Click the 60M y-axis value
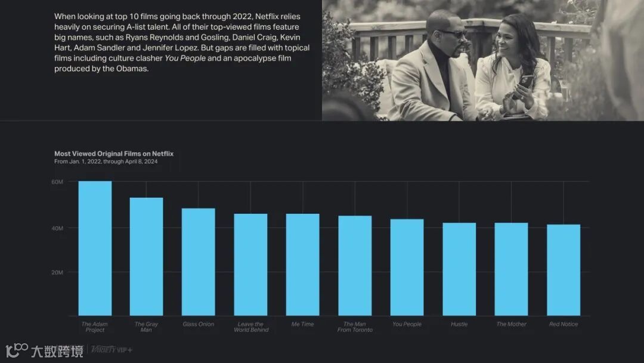Viewport: 644px width, 363px height. (57, 181)
